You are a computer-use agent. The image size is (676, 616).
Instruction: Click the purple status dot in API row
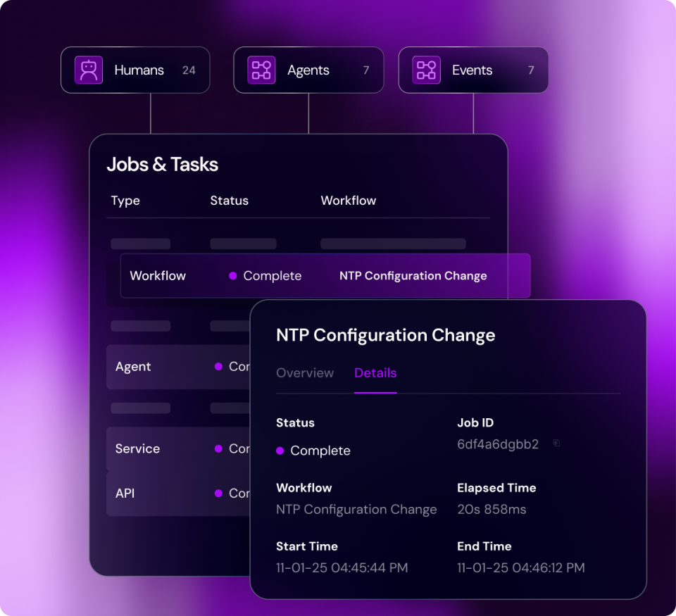[x=218, y=493]
